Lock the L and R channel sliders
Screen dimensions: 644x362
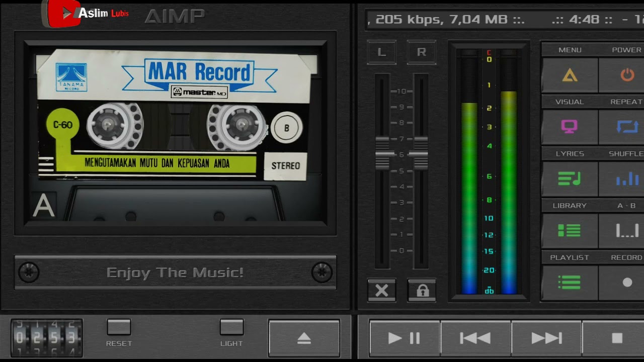[x=422, y=291]
